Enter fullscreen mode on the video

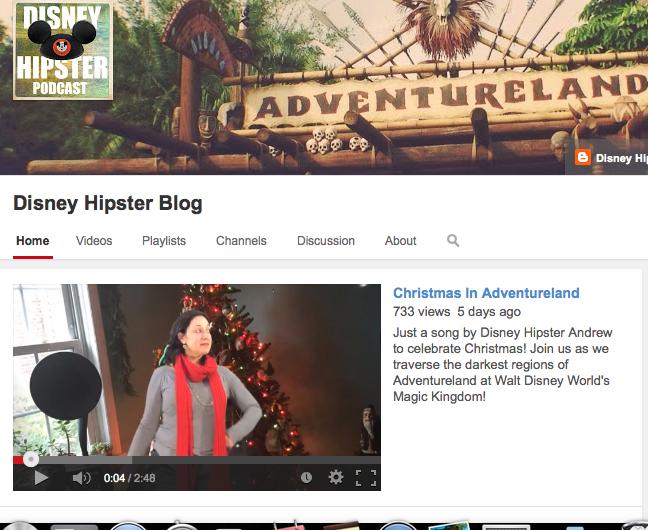pyautogui.click(x=366, y=477)
